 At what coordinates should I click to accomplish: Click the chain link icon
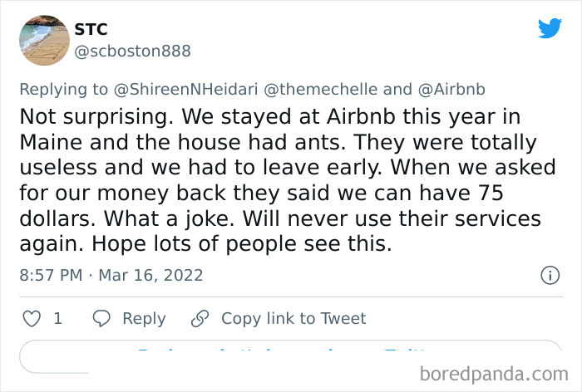coord(200,318)
